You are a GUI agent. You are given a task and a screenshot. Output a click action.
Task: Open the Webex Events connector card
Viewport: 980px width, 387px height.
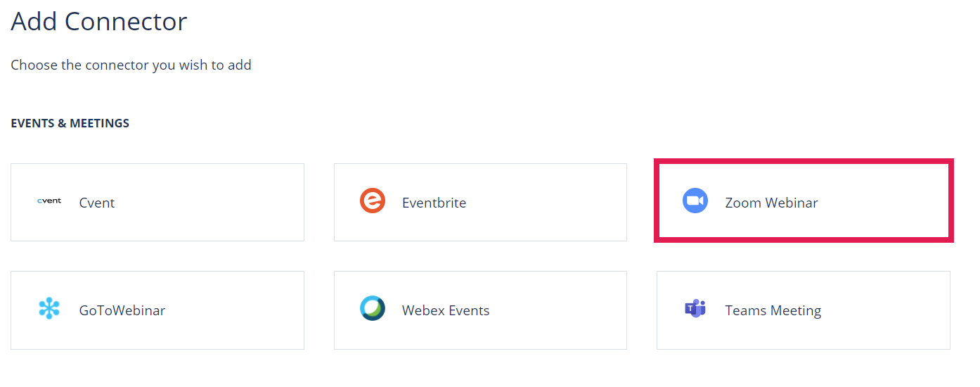coord(480,310)
